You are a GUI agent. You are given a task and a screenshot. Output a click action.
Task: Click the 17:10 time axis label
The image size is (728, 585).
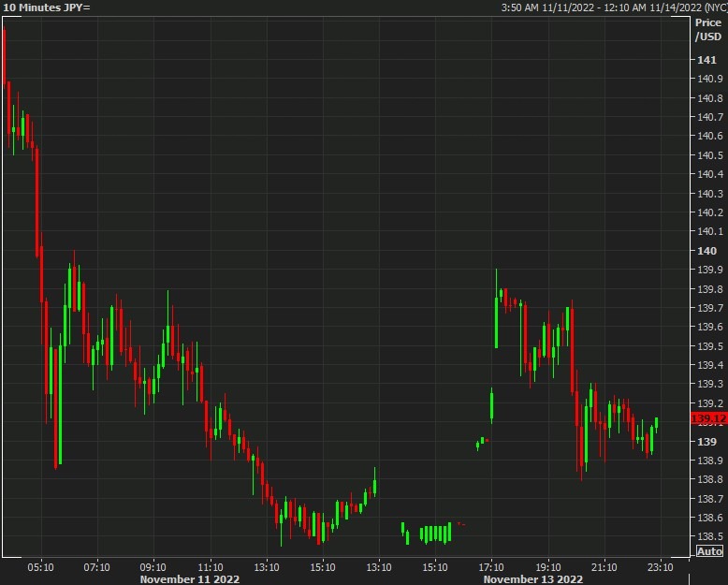click(x=491, y=567)
